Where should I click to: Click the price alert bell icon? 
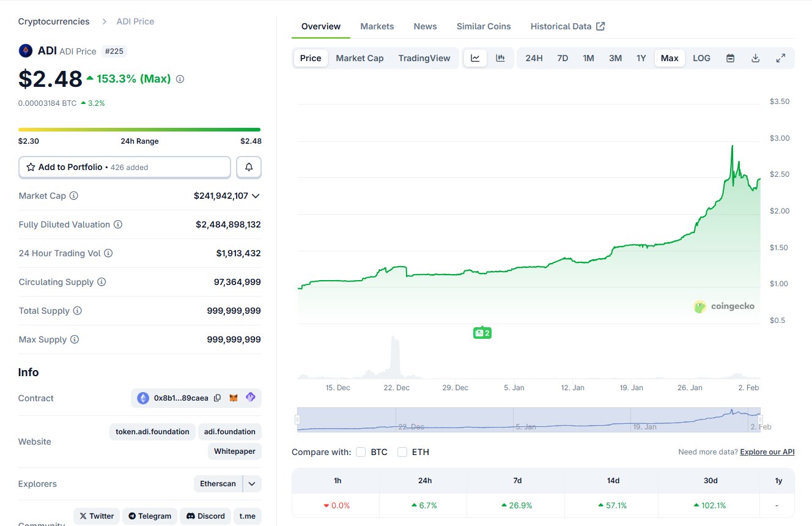pyautogui.click(x=249, y=167)
